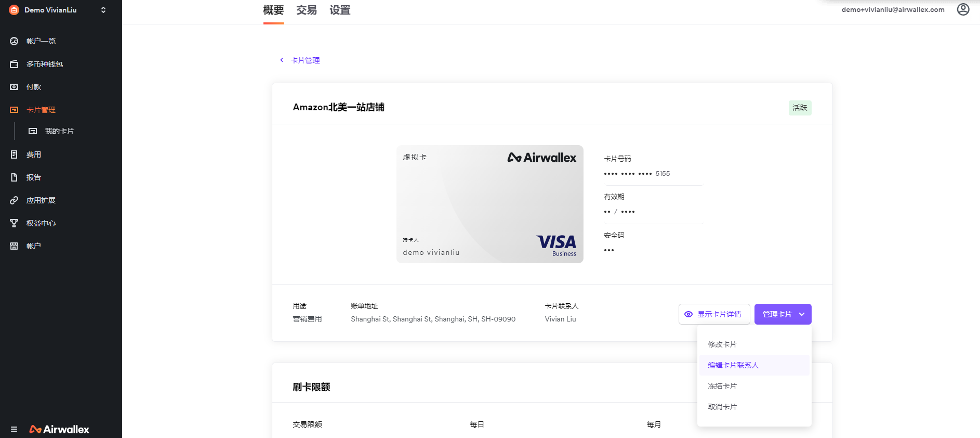
Task: Click the 付款 payment icon in sidebar
Action: pyautogui.click(x=14, y=87)
